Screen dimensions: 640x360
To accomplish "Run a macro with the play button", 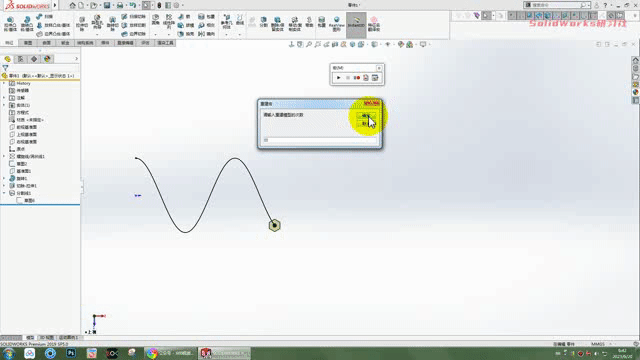I will tap(338, 78).
